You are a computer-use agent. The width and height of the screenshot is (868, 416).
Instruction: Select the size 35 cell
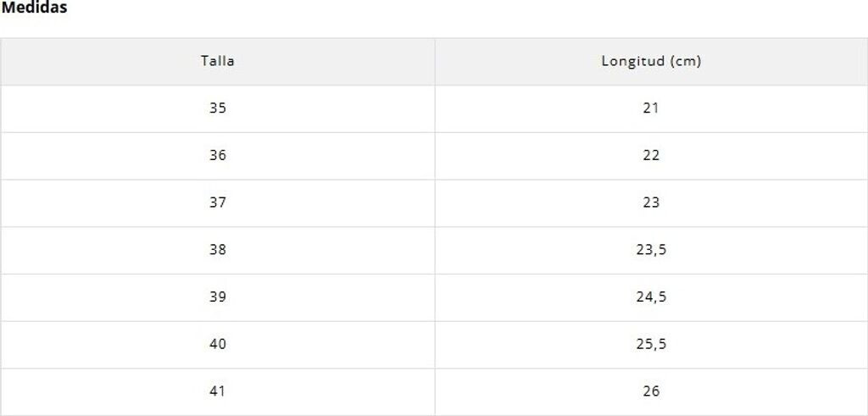pyautogui.click(x=218, y=108)
